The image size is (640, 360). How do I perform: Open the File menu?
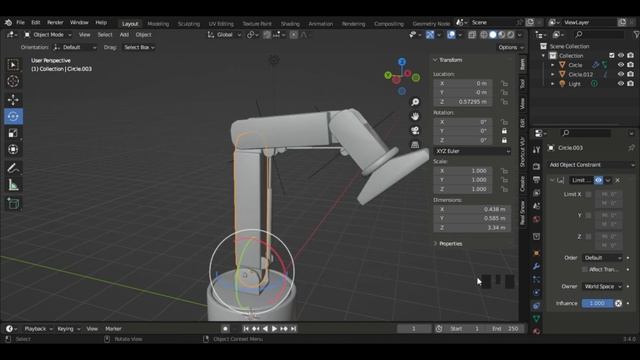[x=20, y=22]
